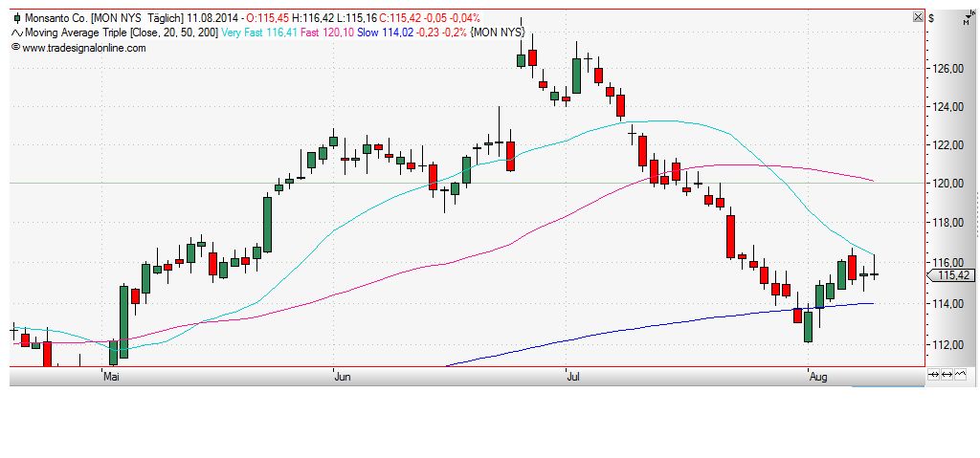Click the closing price C:115,42 in header
980x458 pixels.
coord(399,19)
